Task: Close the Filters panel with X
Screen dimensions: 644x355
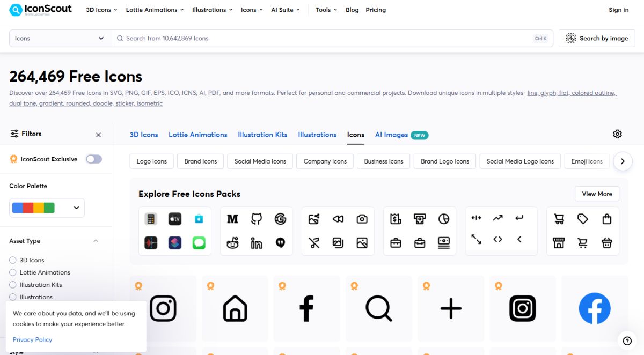Action: click(98, 135)
